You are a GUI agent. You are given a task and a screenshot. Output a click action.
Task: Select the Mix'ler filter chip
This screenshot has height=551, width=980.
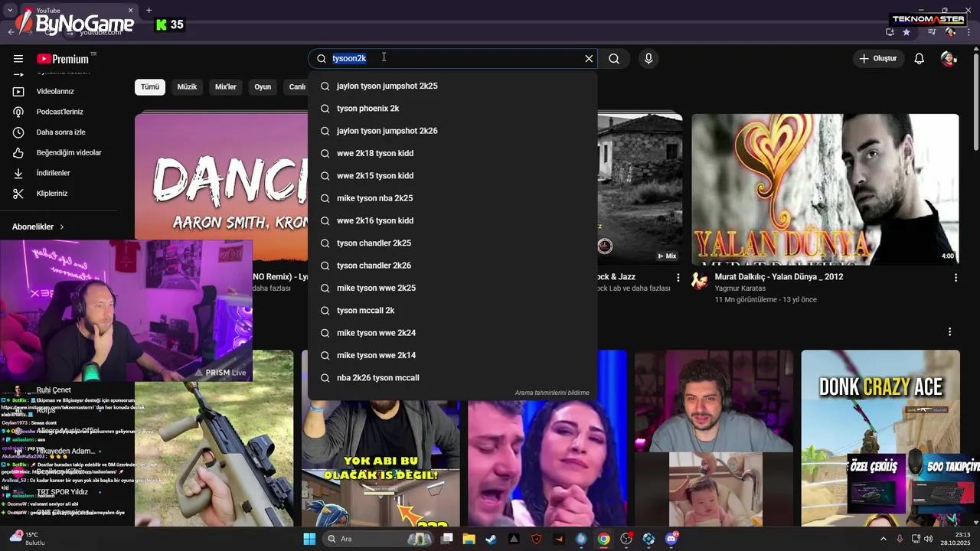pos(226,86)
